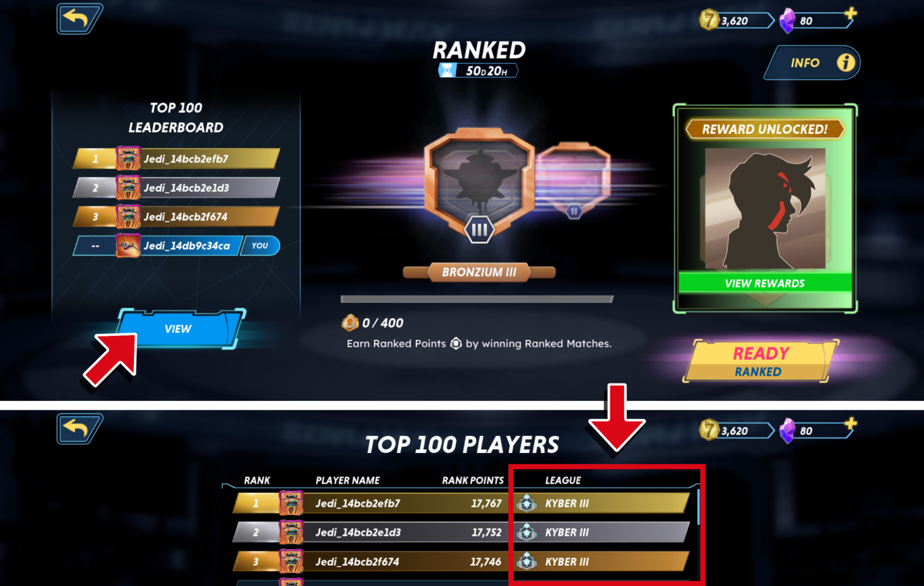Click VIEW REWARDS on the reward card
Viewport: 924px width, 586px height.
(765, 283)
